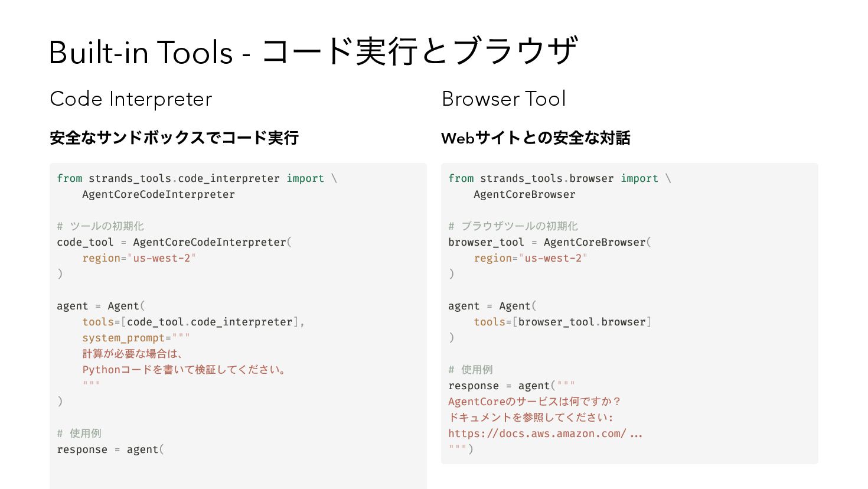
Task: Click region="us-west-2" in Code Interpreter block
Action: pyautogui.click(x=139, y=258)
